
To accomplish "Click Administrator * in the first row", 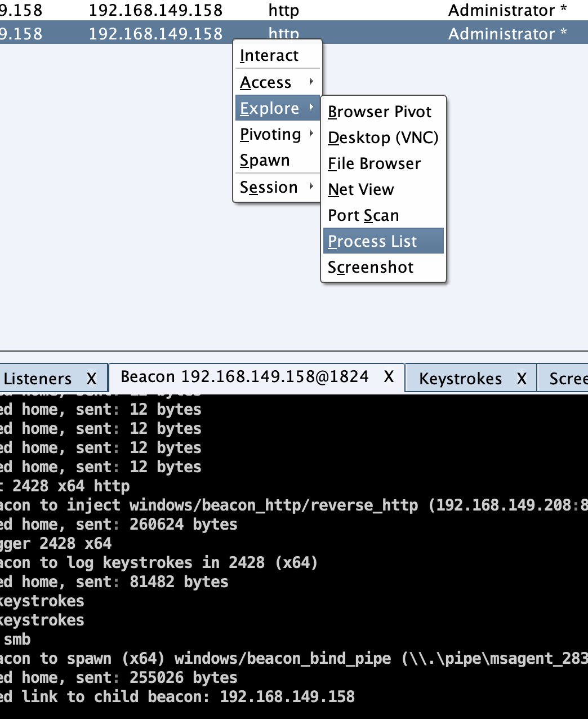I will point(507,10).
